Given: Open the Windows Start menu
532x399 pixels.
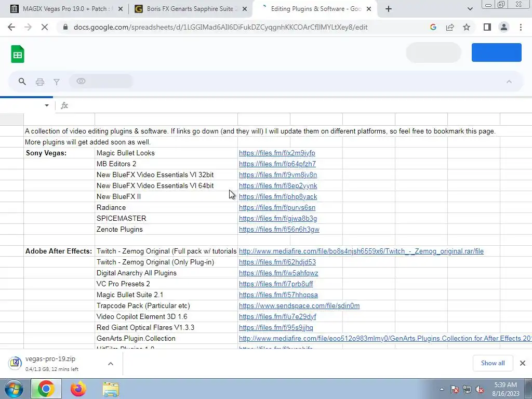Looking at the screenshot, I should (x=14, y=389).
